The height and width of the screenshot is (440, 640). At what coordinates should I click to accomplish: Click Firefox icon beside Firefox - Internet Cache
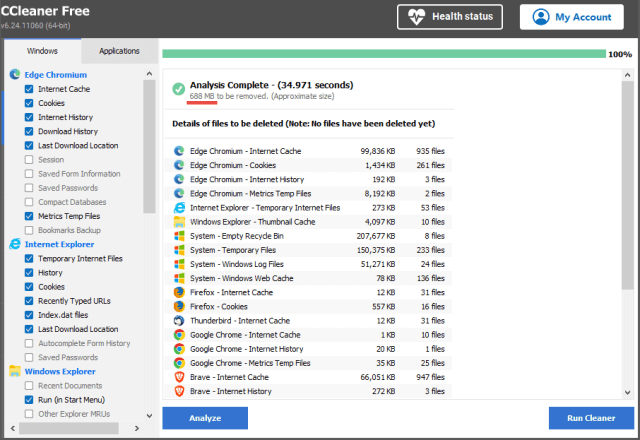179,292
